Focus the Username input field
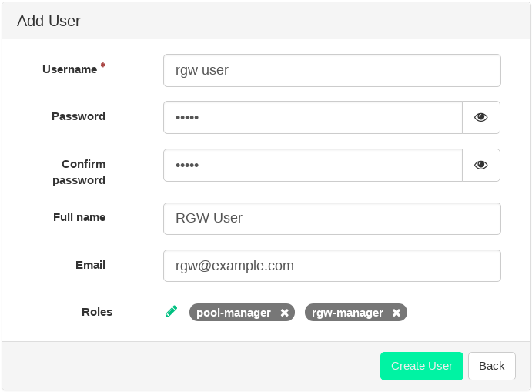 (332, 70)
